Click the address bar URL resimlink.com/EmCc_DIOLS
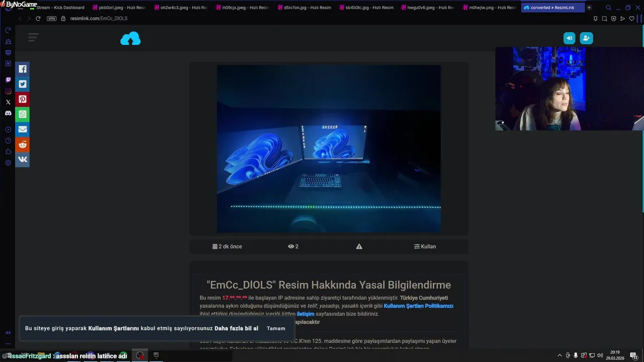 tap(99, 19)
